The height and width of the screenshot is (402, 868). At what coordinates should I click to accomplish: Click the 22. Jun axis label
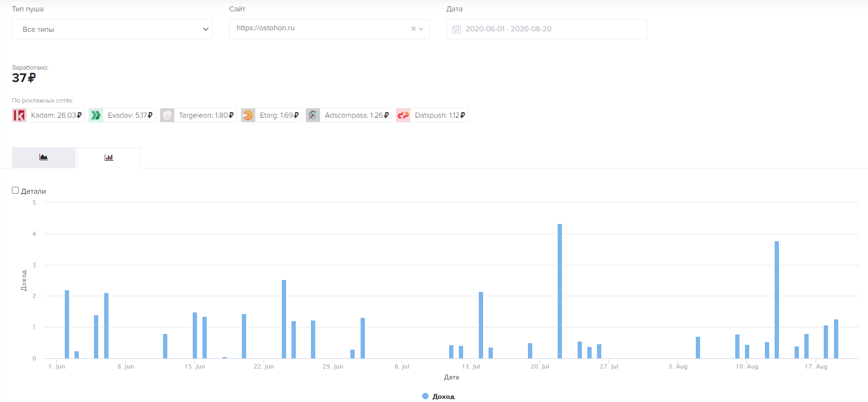click(264, 366)
